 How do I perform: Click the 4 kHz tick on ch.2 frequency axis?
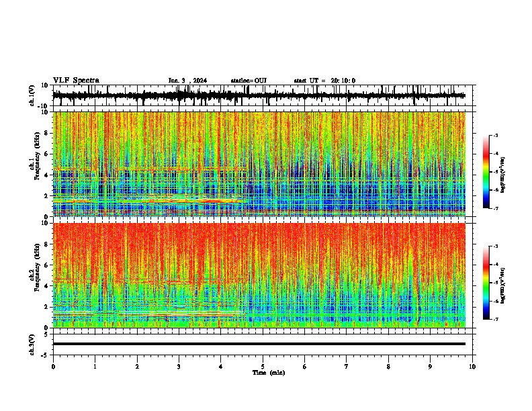pyautogui.click(x=46, y=286)
